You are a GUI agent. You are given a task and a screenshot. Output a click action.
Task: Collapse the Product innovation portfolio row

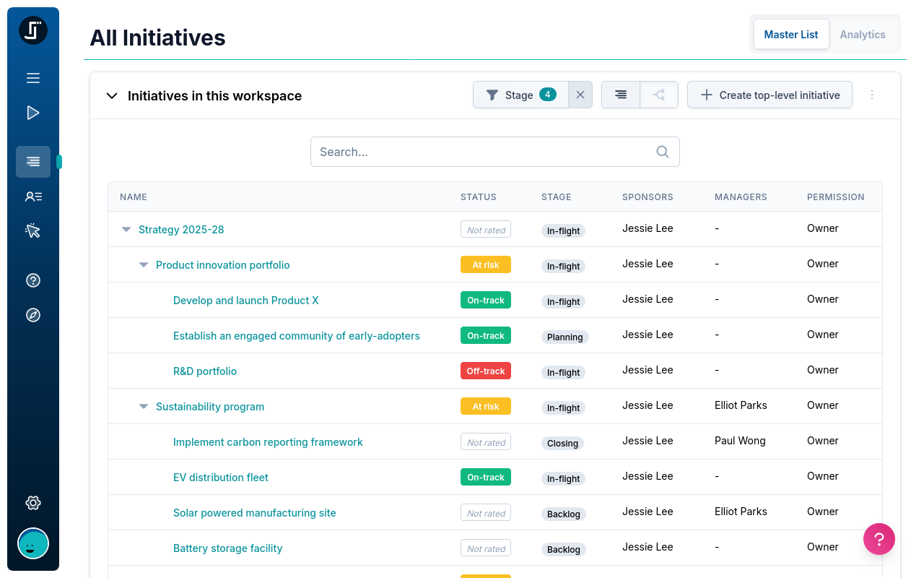click(144, 265)
